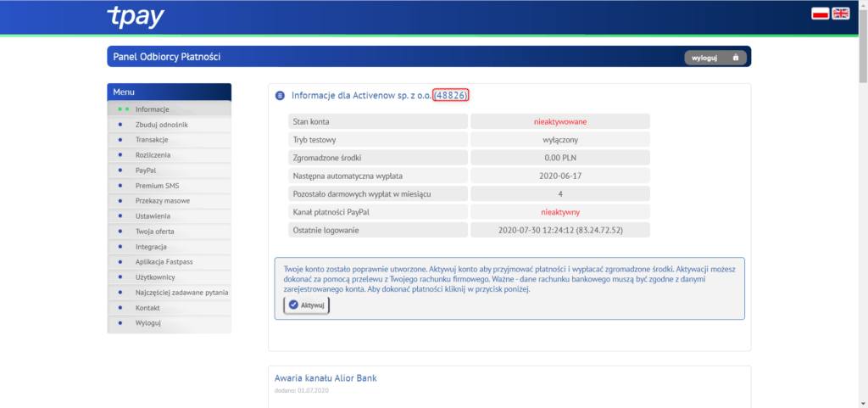Open Przekazy masowe menu item

[170, 201]
